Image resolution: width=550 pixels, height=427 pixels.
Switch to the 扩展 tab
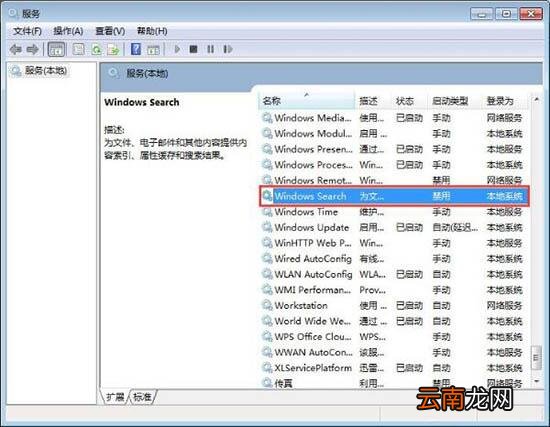click(x=115, y=397)
